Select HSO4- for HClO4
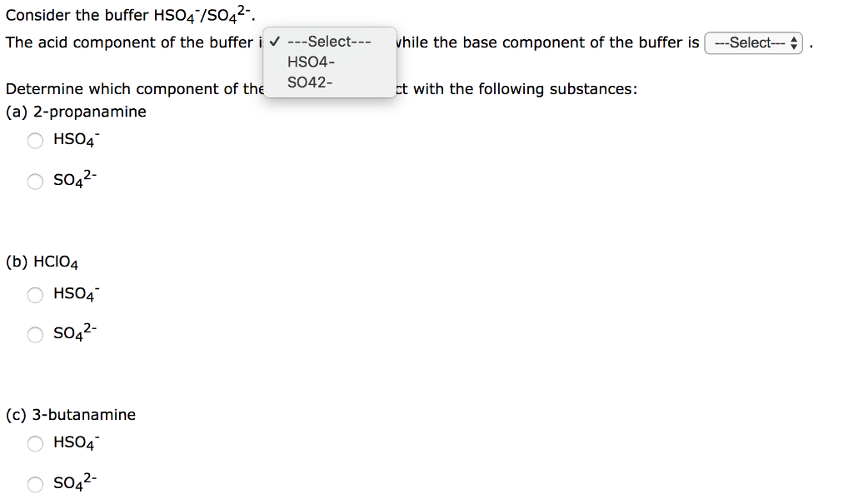 [x=35, y=295]
